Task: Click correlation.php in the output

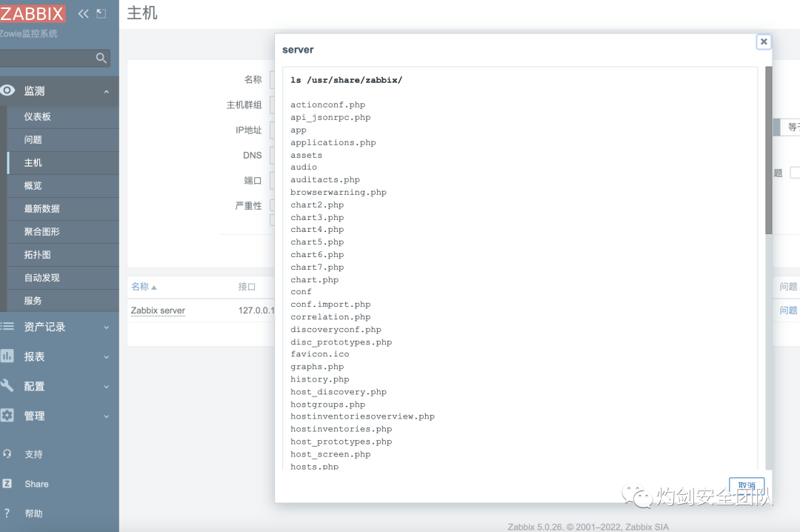Action: coord(330,317)
